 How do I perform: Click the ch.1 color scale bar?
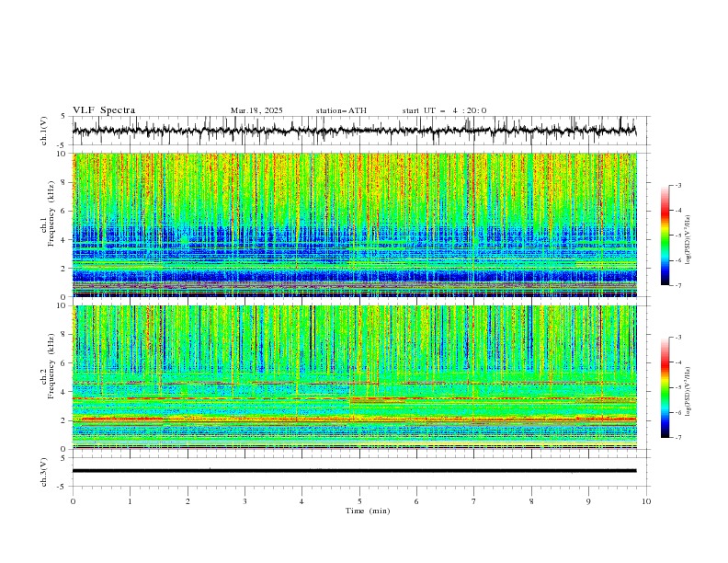665,236
